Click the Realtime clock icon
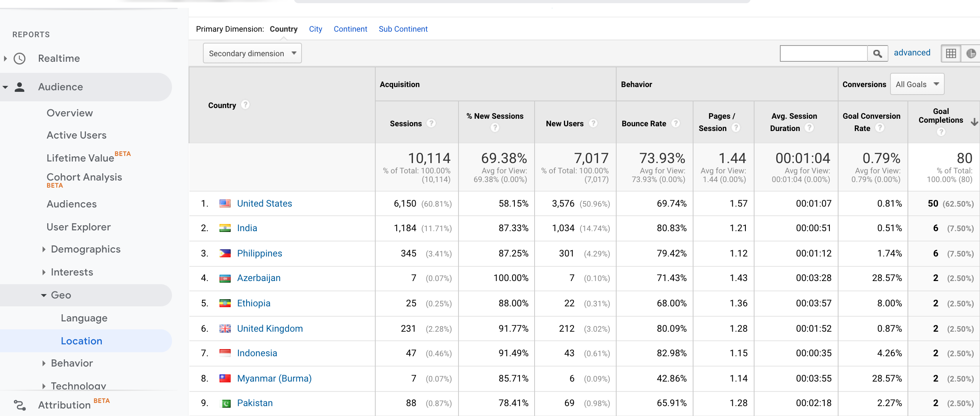Image resolution: width=980 pixels, height=416 pixels. click(19, 59)
